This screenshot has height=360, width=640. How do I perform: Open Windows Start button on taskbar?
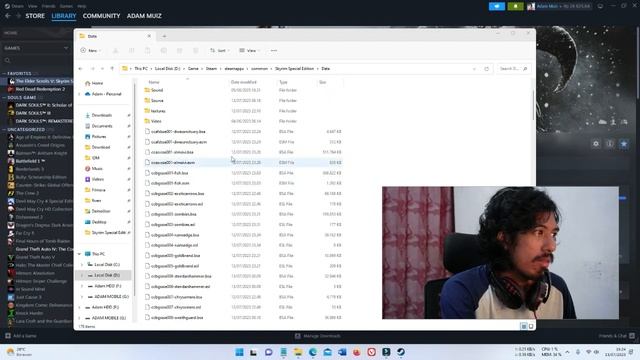[239, 352]
